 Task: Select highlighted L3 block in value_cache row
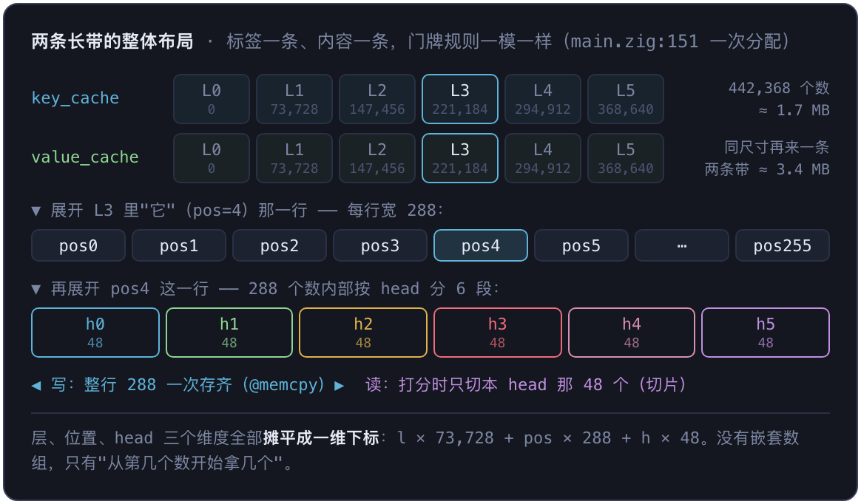460,158
